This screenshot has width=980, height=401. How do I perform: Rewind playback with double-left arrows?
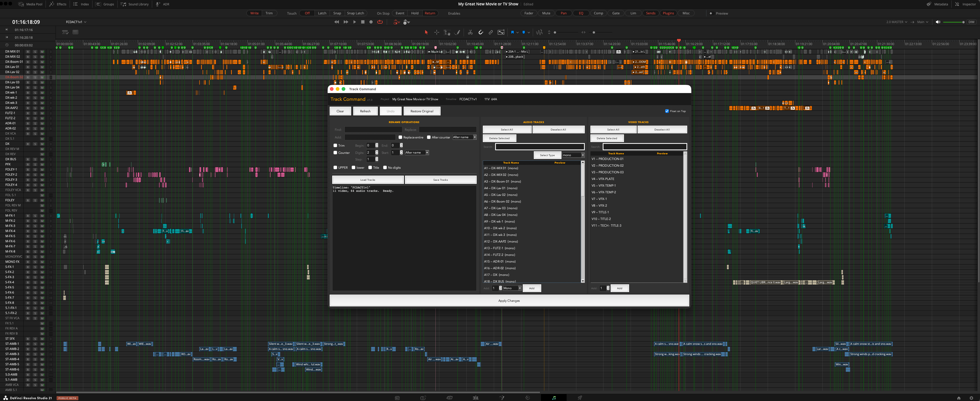click(x=337, y=22)
